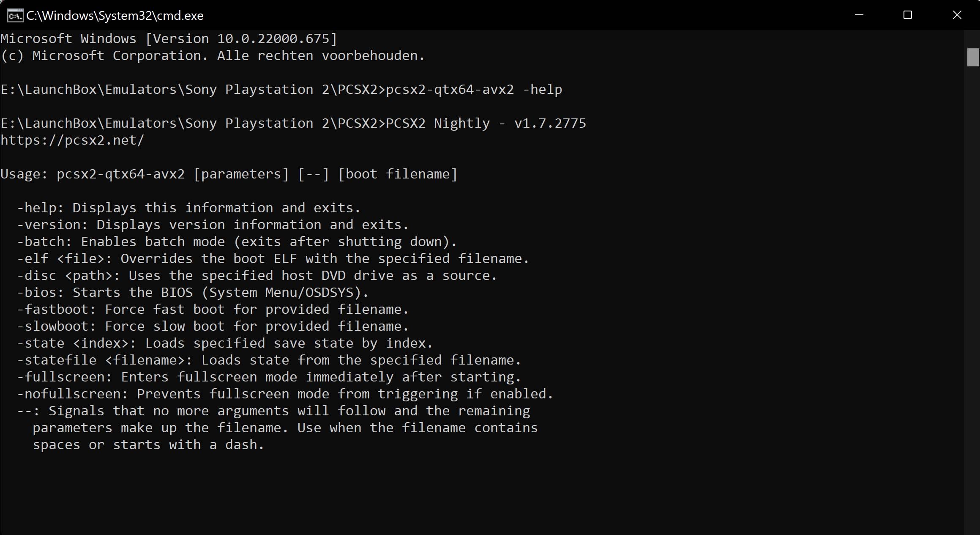Close the command prompt window

957,15
